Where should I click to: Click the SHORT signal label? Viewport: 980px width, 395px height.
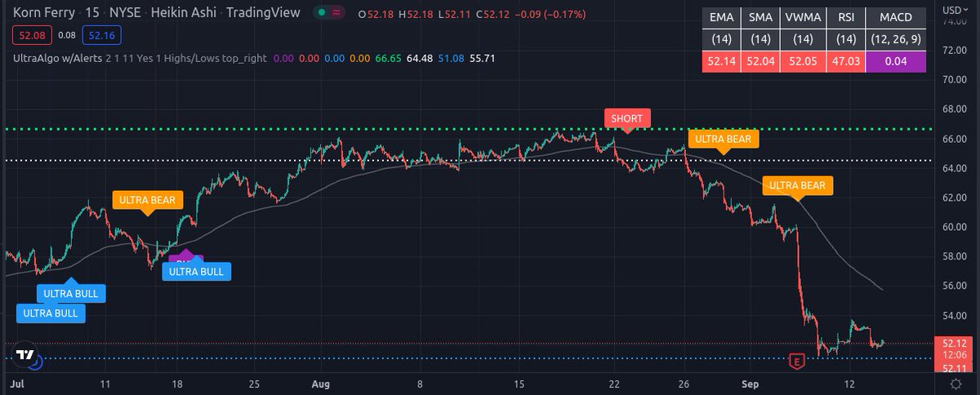[x=627, y=118]
